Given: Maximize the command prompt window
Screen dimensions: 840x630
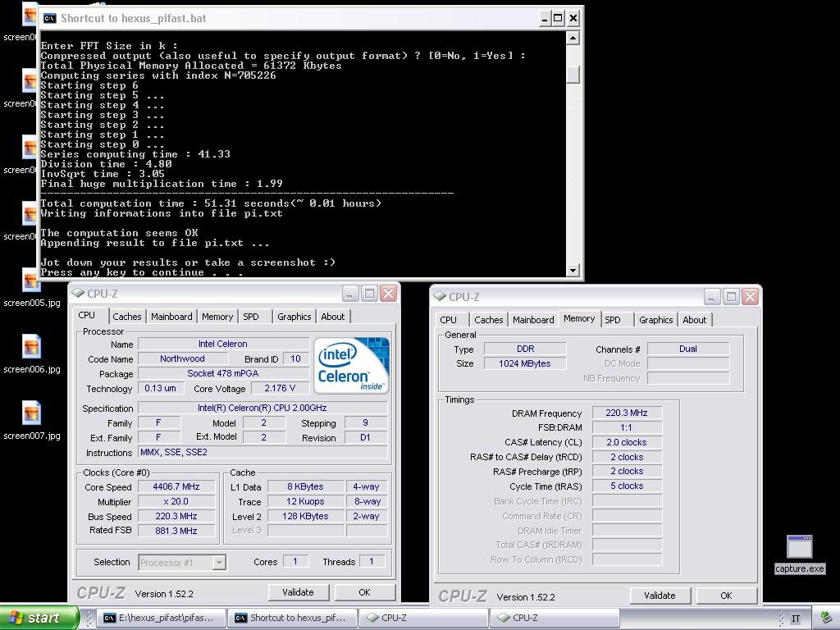Looking at the screenshot, I should 558,18.
